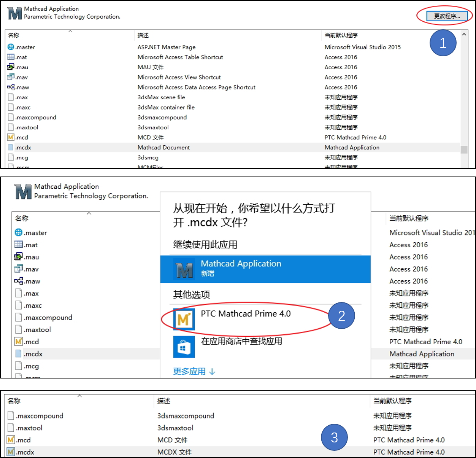Select the "ASP.NET Master Page" description
Screen dimensions: 476x458
[x=167, y=47]
